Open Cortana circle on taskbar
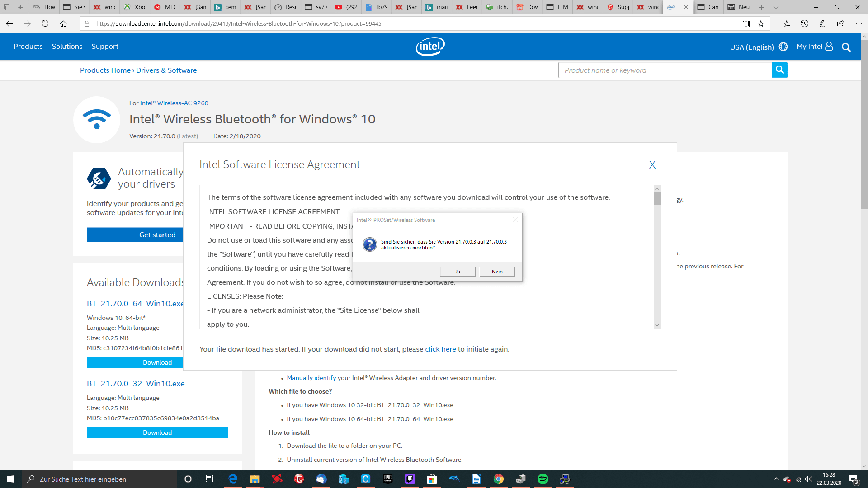868x488 pixels. click(188, 479)
